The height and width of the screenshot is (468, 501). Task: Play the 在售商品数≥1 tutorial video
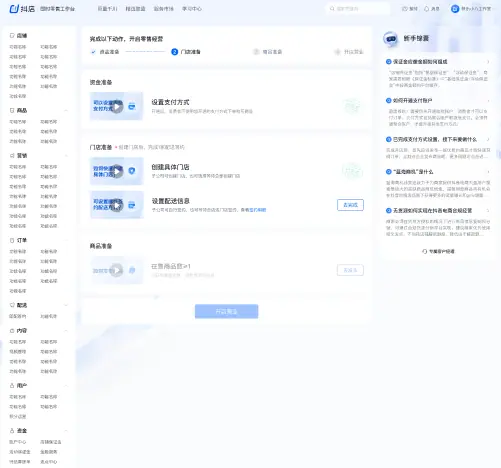click(117, 270)
